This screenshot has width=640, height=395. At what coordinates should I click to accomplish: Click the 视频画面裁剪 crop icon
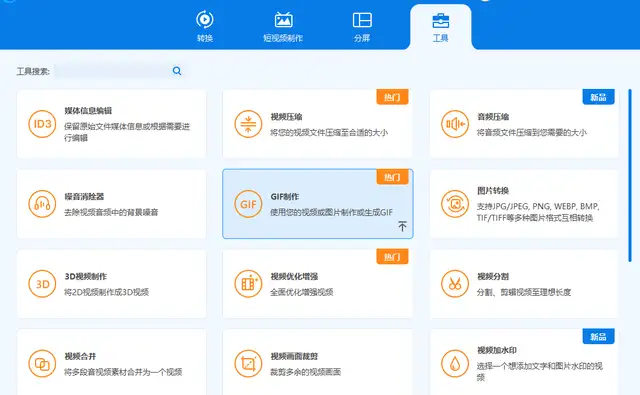248,364
